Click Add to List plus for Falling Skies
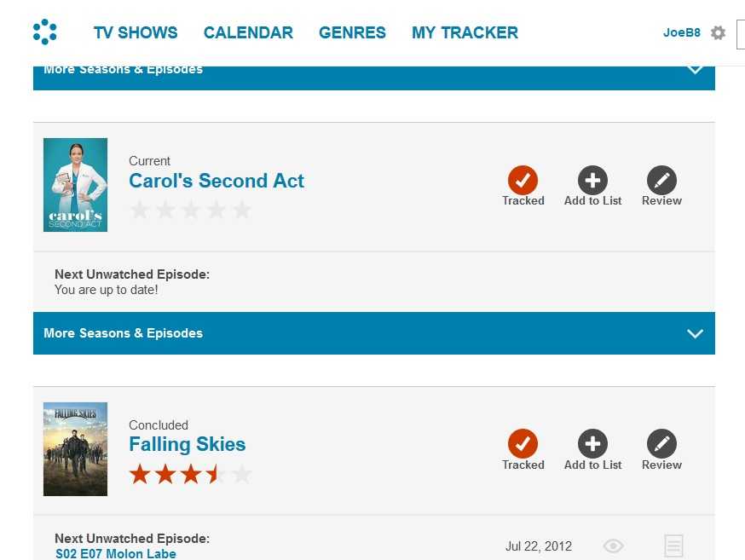This screenshot has height=560, width=745. (x=592, y=445)
